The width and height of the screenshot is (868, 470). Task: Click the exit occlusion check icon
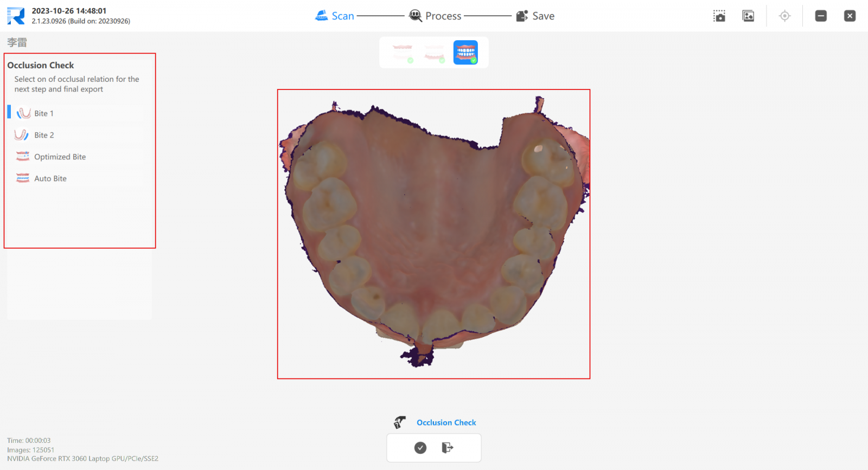click(x=447, y=448)
